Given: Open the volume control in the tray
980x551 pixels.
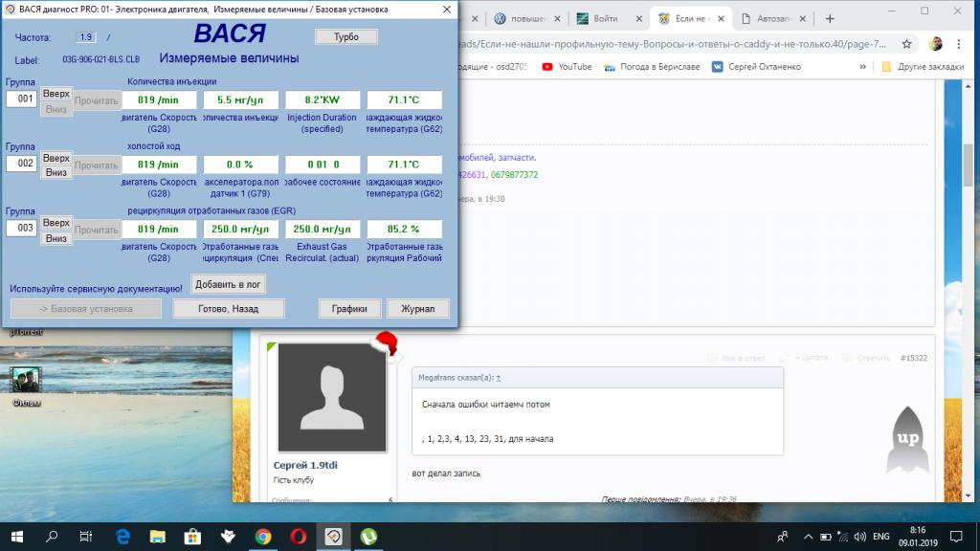Looking at the screenshot, I should [860, 537].
